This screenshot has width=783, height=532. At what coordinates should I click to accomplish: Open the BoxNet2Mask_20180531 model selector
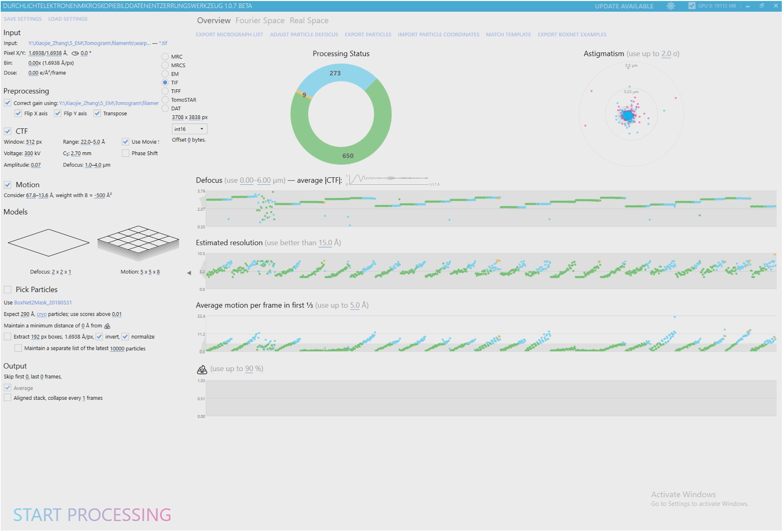tap(43, 303)
